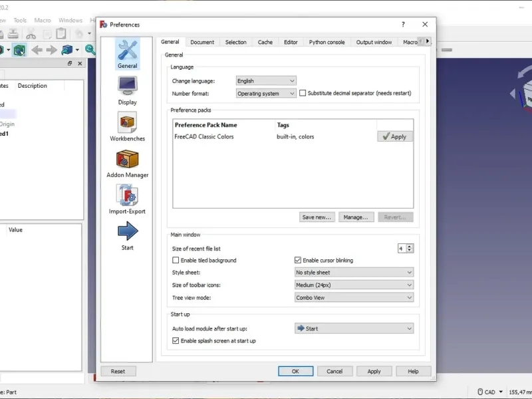
Task: Increase recent file list size stepper
Action: 410,246
